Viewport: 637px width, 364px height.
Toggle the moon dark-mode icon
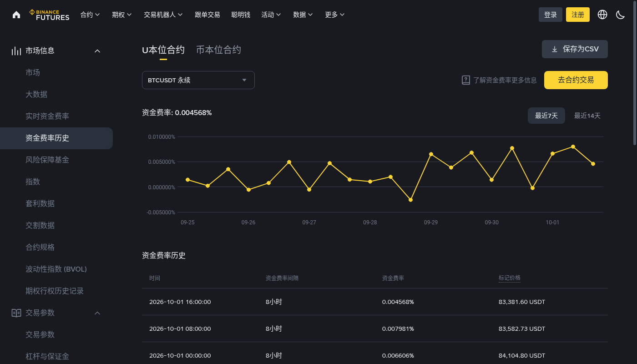pos(621,15)
